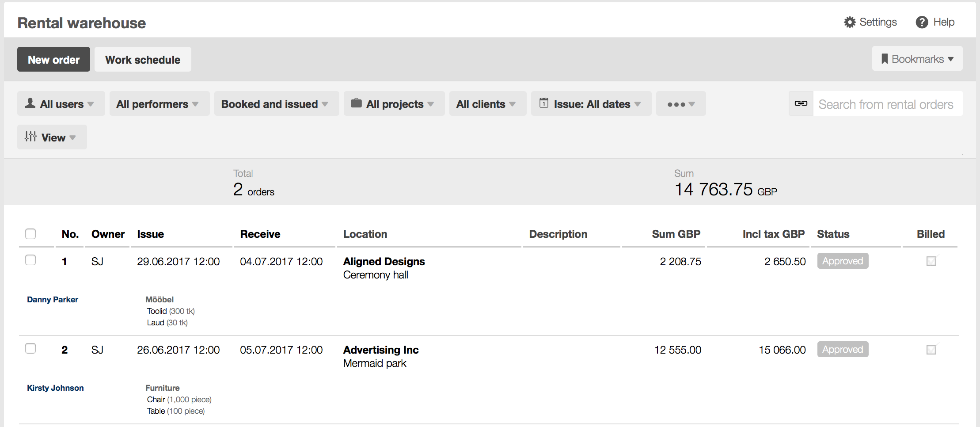Expand the All performers dropdown
Screen dimensions: 980x427
(159, 104)
